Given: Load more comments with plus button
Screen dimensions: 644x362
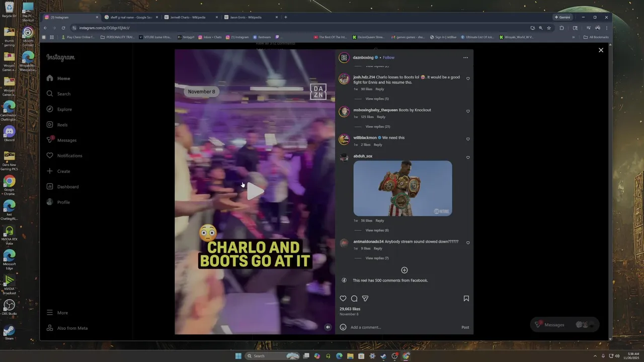Looking at the screenshot, I should click(x=404, y=270).
